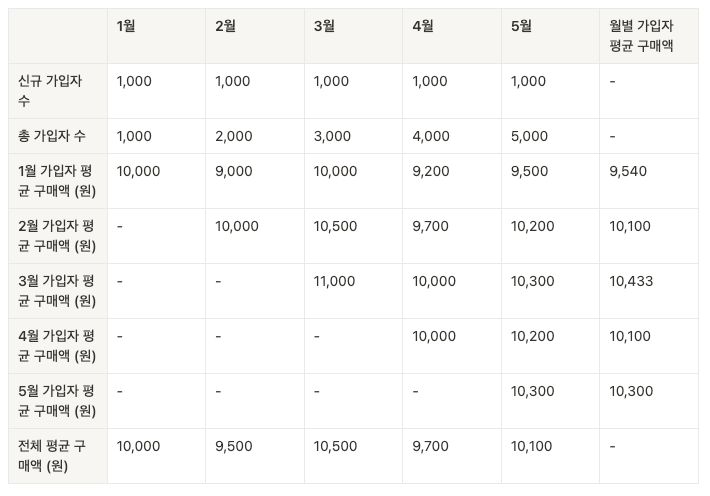
Task: Select the 3월 column header cell
Action: (x=324, y=27)
